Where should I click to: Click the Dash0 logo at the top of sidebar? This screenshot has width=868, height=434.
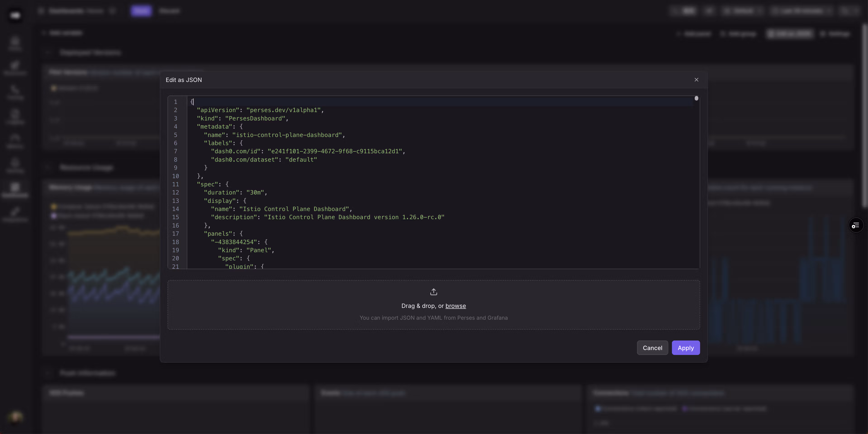pos(15,15)
